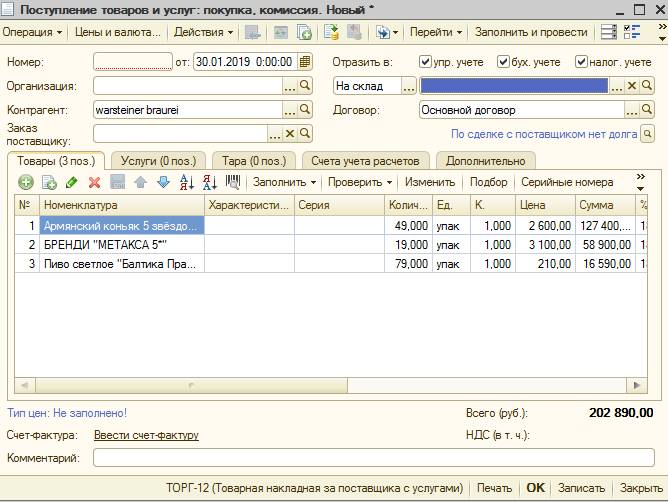Click the horizontal scrollbar thumb of goods table
668x502 pixels.
[191, 385]
